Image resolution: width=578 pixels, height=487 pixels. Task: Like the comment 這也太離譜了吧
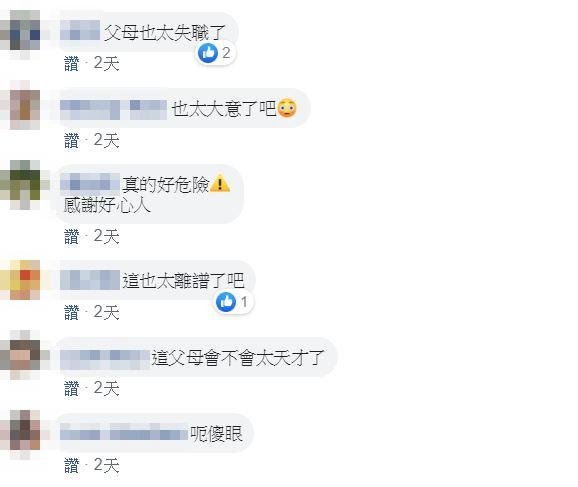(72, 312)
